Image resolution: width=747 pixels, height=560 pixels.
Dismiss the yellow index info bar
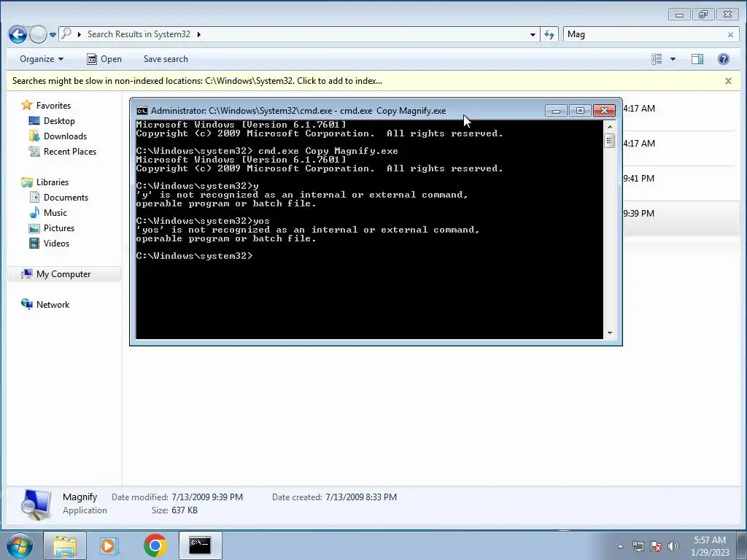point(728,81)
